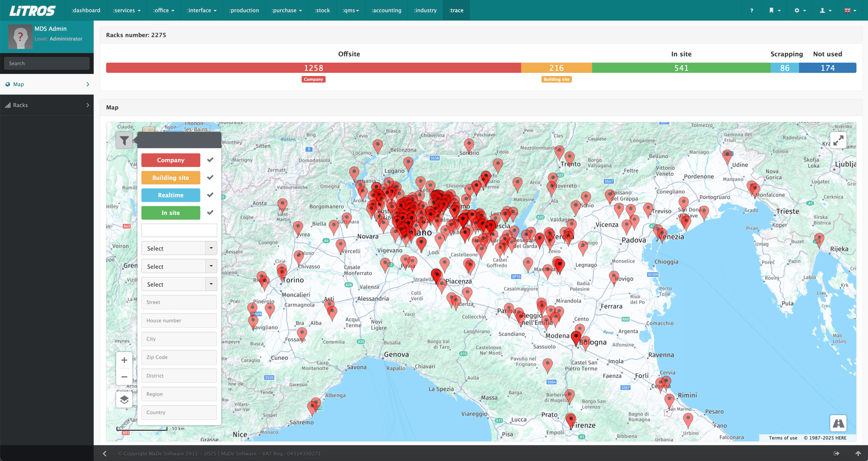Open the :services dropdown menu

126,10
